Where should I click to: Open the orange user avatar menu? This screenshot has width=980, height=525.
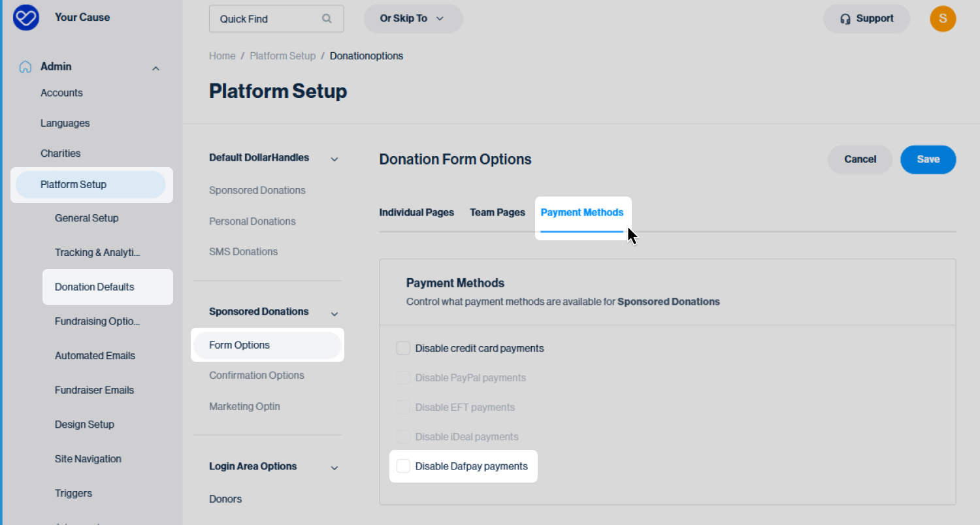[942, 19]
